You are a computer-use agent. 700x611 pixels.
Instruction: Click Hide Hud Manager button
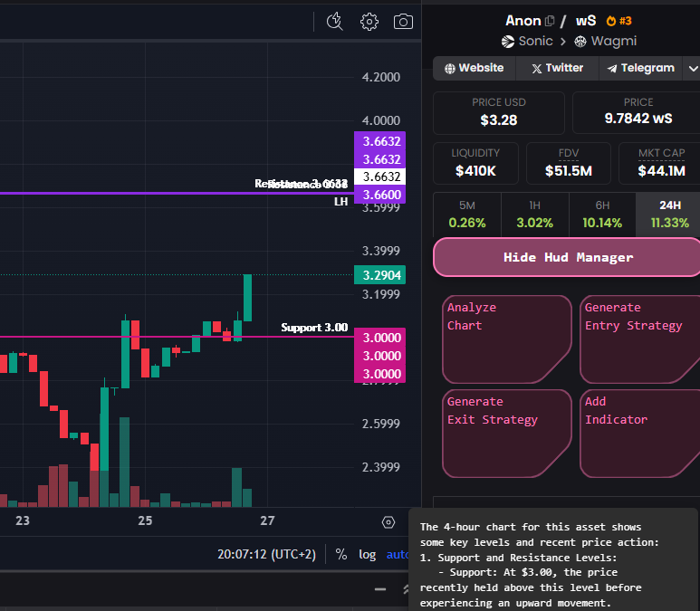[568, 257]
